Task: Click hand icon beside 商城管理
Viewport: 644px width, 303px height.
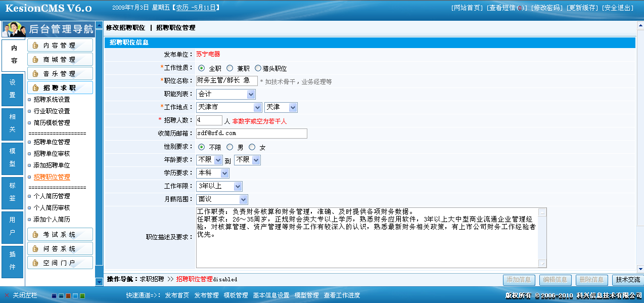Action: coord(35,60)
